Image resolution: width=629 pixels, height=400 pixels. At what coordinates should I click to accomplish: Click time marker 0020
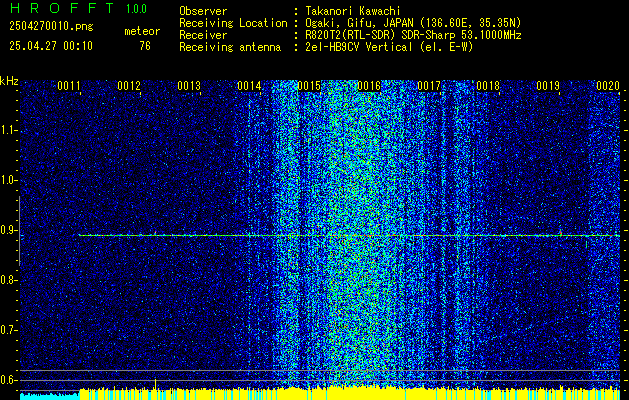point(608,86)
